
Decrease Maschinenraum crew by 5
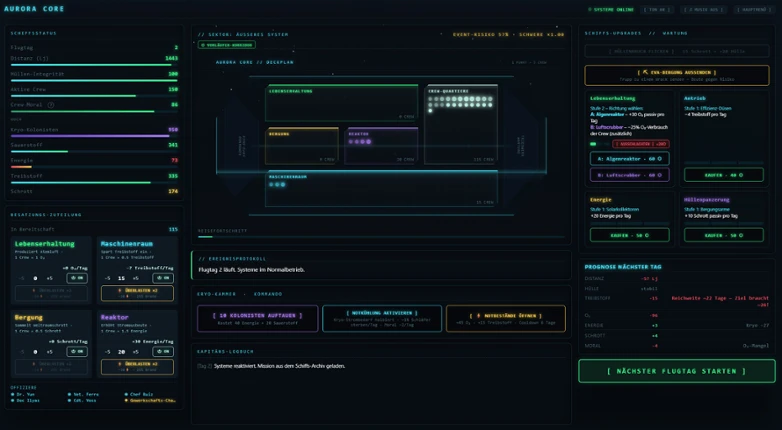point(108,278)
